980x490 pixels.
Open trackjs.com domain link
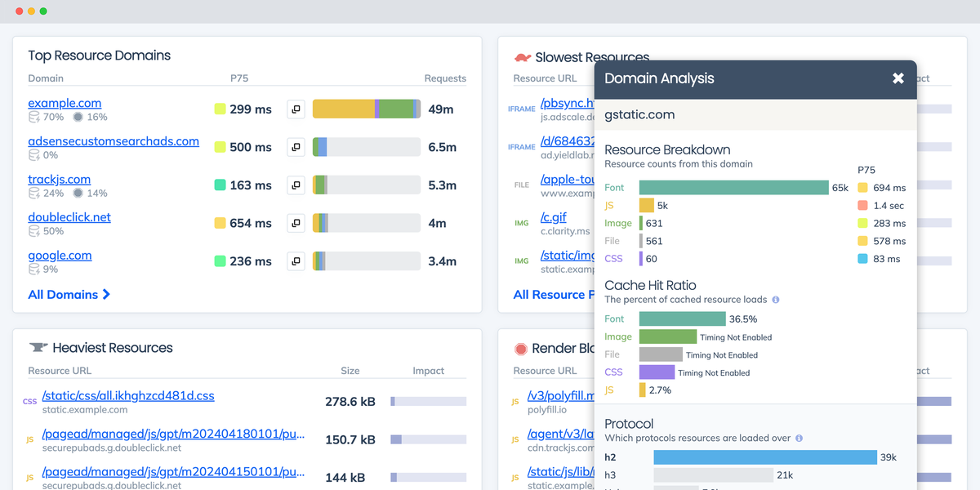coord(60,180)
